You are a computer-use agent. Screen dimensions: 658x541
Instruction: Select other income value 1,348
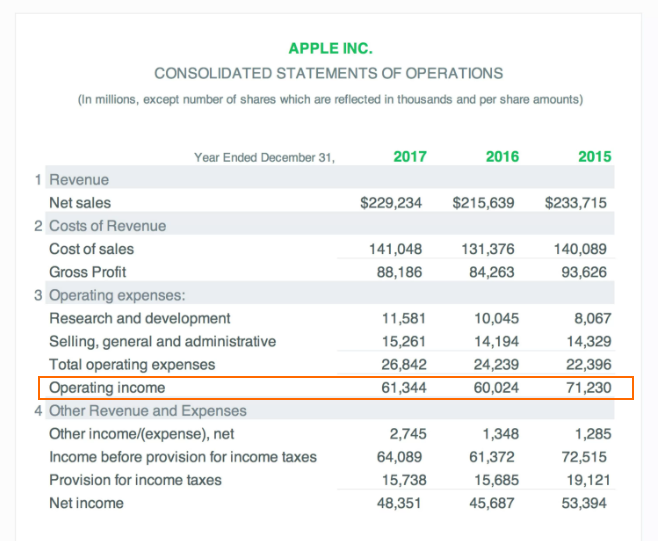501,434
